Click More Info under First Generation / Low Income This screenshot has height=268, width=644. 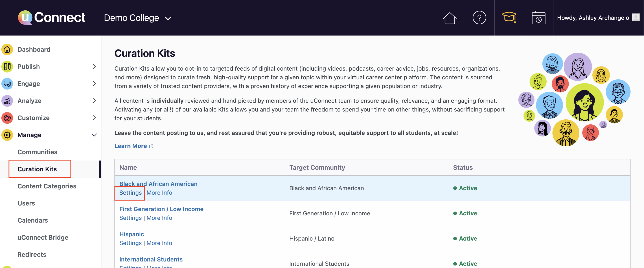pos(159,218)
